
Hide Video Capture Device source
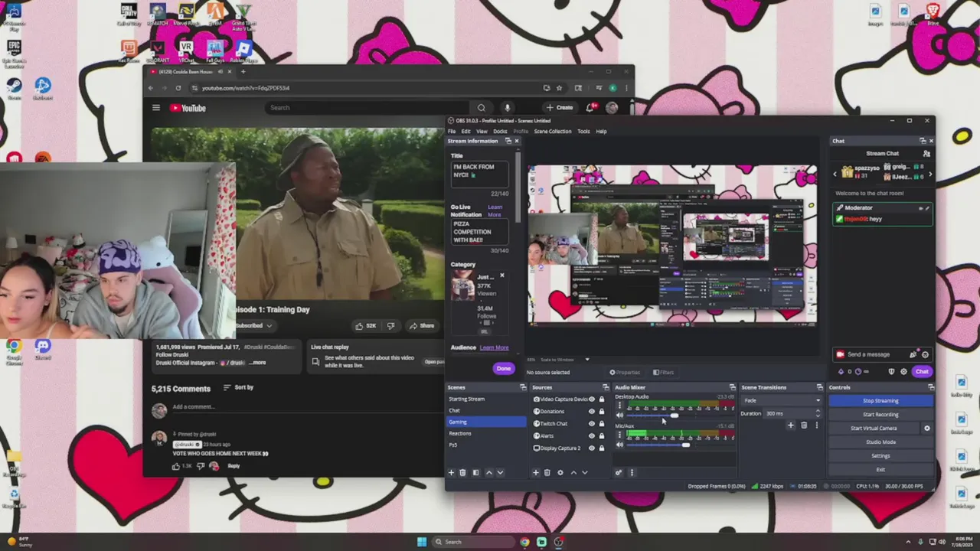tap(591, 399)
